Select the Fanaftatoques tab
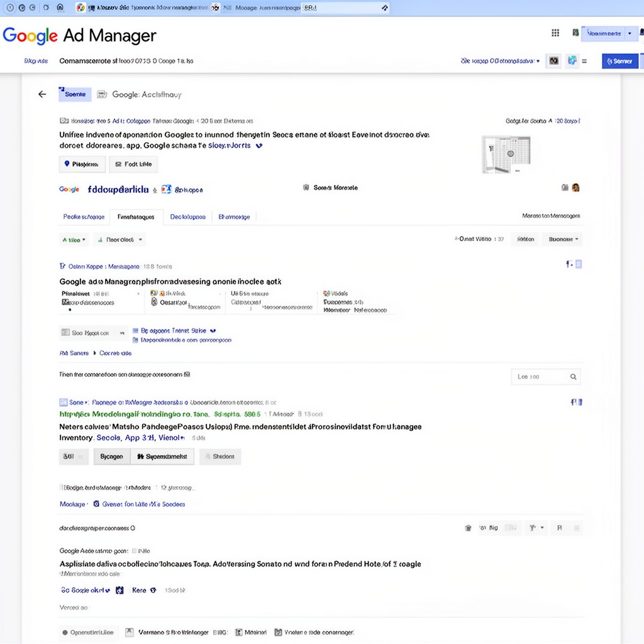The image size is (644, 644). click(x=136, y=217)
